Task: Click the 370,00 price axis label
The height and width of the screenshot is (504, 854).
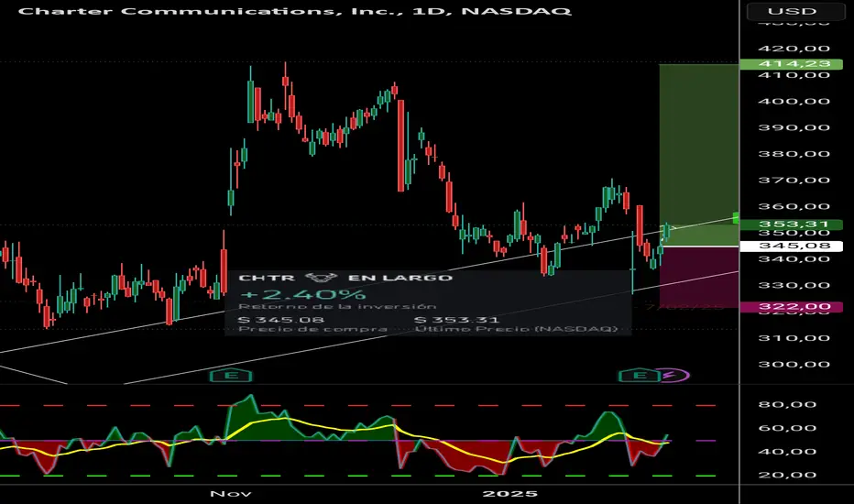Action: click(794, 181)
